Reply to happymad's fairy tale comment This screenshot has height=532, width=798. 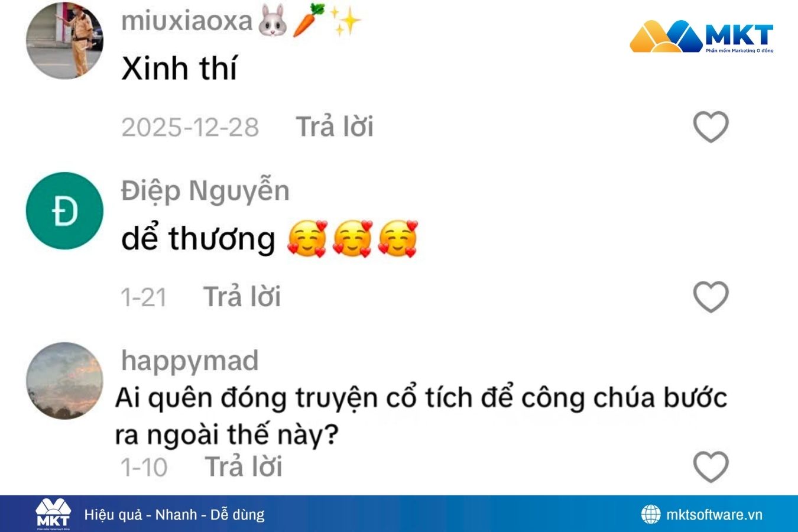point(244,467)
